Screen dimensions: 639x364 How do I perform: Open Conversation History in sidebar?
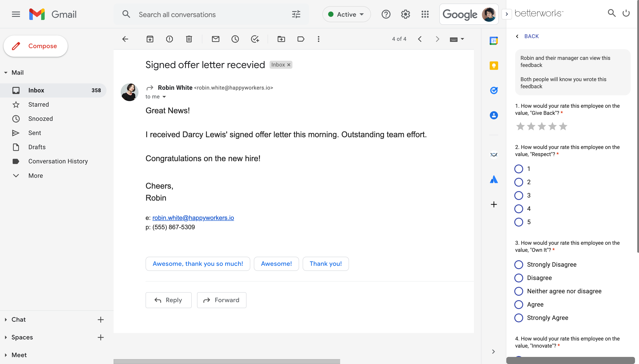pos(58,161)
